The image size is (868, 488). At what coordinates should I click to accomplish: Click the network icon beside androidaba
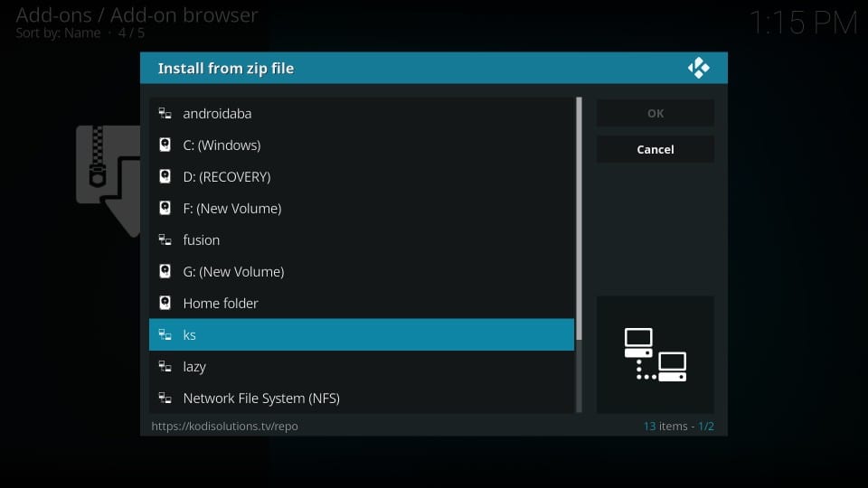(165, 114)
